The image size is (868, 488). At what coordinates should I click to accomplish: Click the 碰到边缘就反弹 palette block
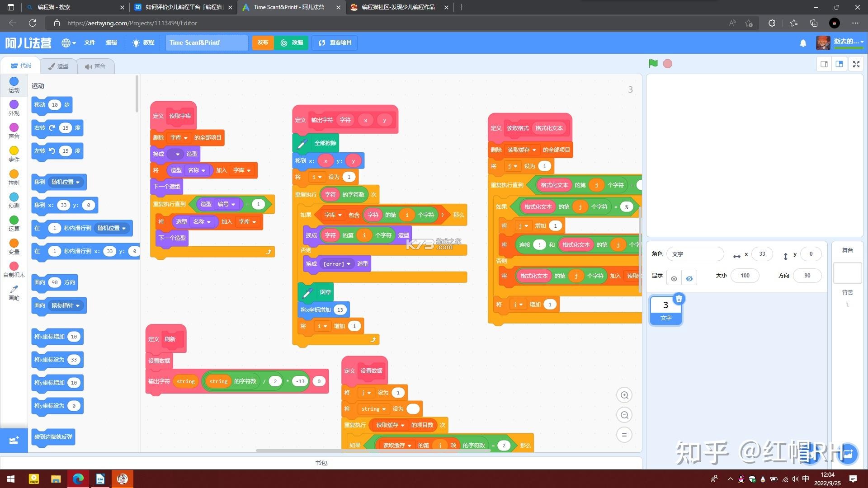click(x=53, y=437)
